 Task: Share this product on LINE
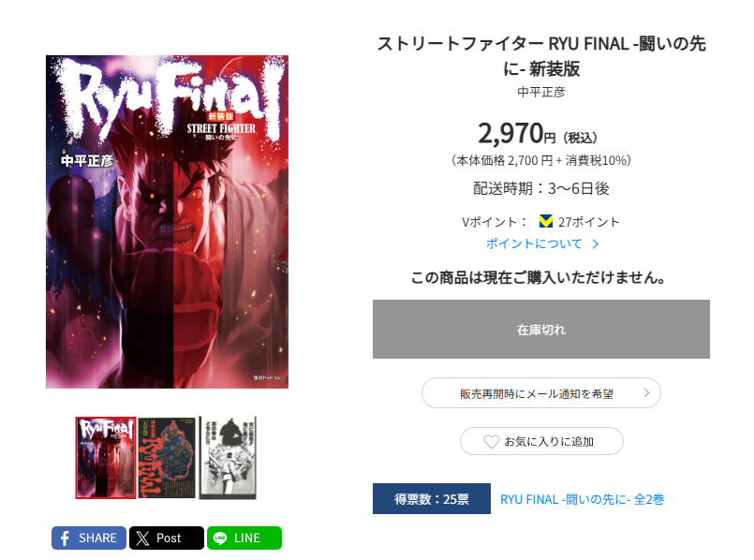tap(244, 538)
